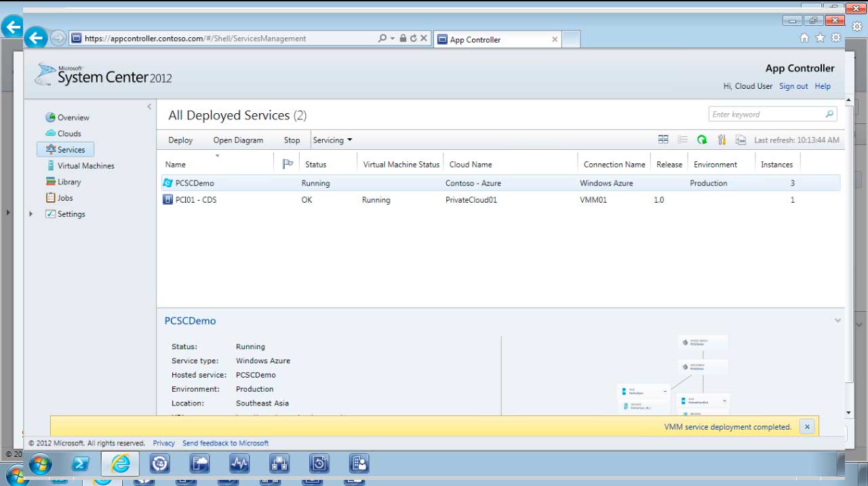Sort by the Cloud Name column header

[471, 165]
